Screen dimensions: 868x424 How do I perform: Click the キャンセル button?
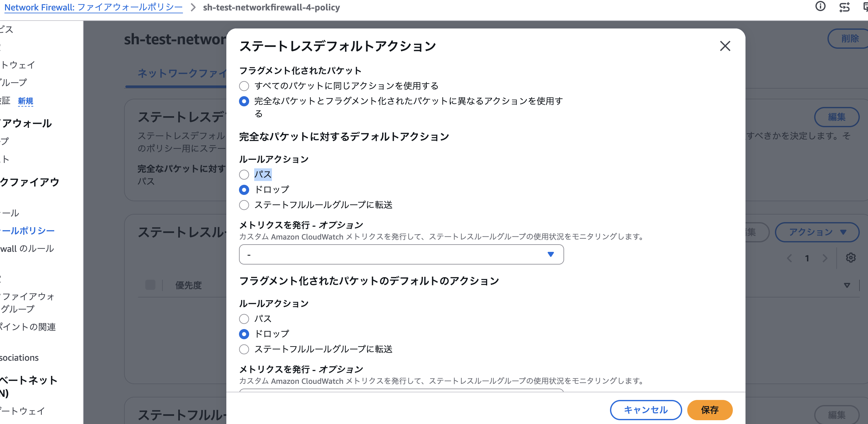(645, 410)
